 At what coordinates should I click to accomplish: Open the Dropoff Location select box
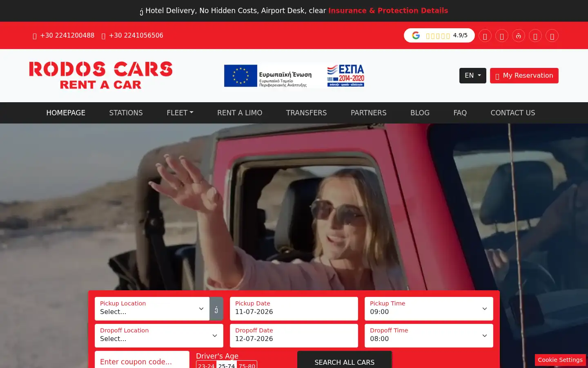click(159, 336)
